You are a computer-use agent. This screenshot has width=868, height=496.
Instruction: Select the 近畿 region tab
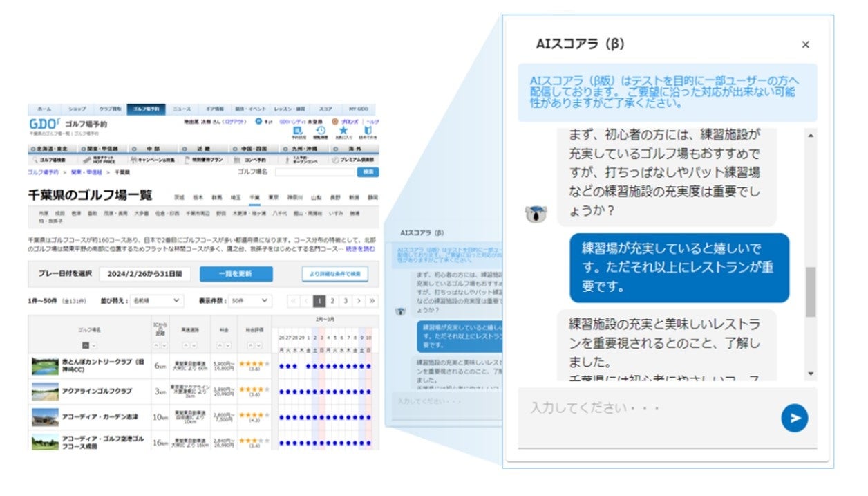(204, 149)
